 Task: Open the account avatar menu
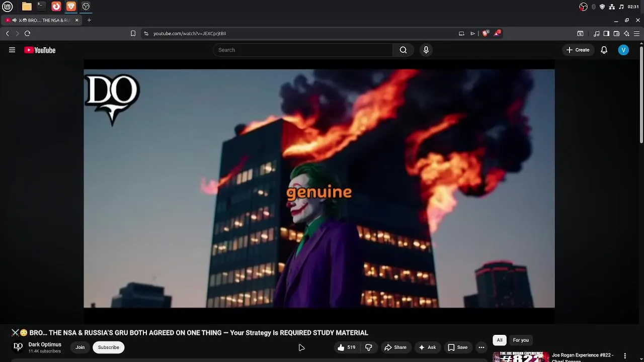coord(623,50)
